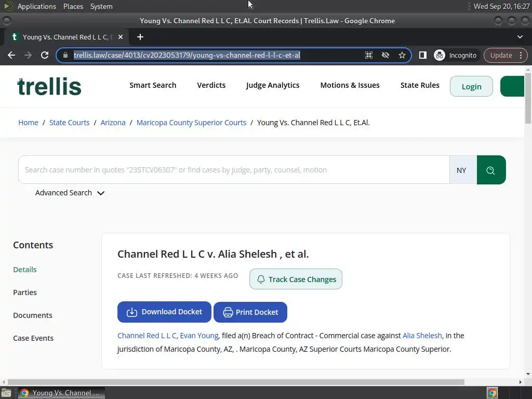Click the scroll-right arrow of horizontal scrollbar
Screen dimensions: 532x399
(x=521, y=382)
